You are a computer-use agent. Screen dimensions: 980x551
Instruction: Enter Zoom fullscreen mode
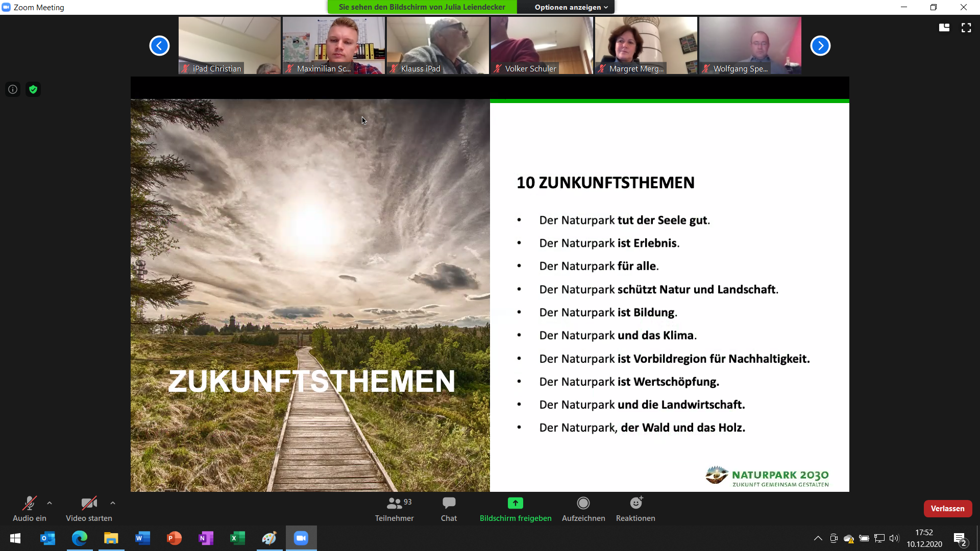[x=966, y=28]
